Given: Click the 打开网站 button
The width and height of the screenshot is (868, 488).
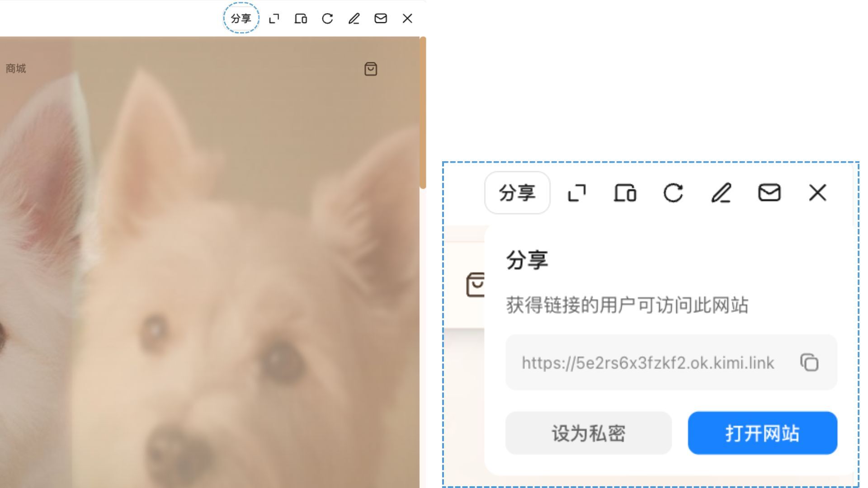Looking at the screenshot, I should coord(762,433).
